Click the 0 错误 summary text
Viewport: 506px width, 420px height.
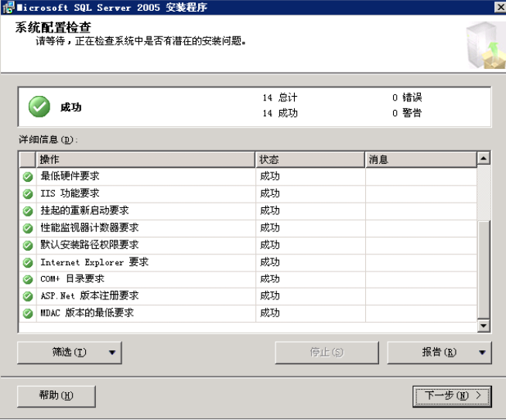tap(407, 97)
